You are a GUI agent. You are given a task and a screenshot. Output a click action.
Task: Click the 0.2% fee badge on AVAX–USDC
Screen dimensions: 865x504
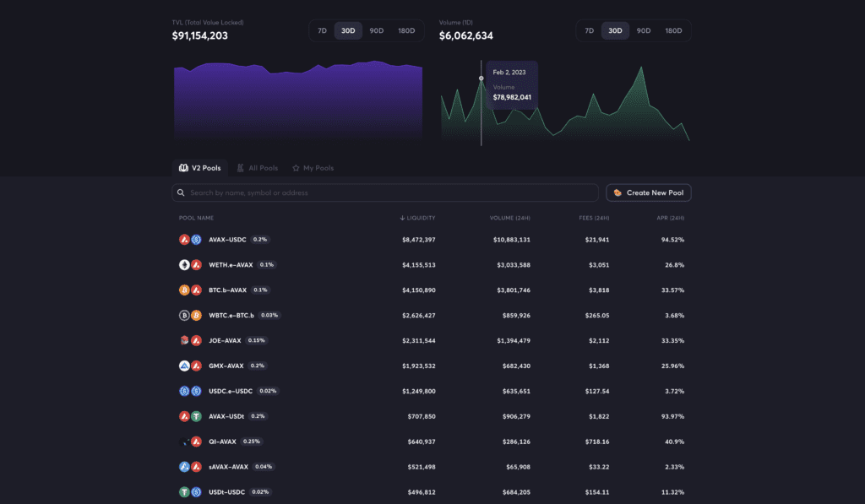pyautogui.click(x=260, y=240)
